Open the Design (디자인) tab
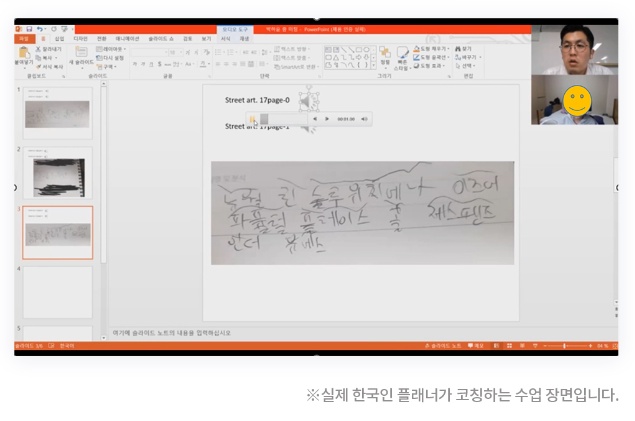 [x=80, y=39]
